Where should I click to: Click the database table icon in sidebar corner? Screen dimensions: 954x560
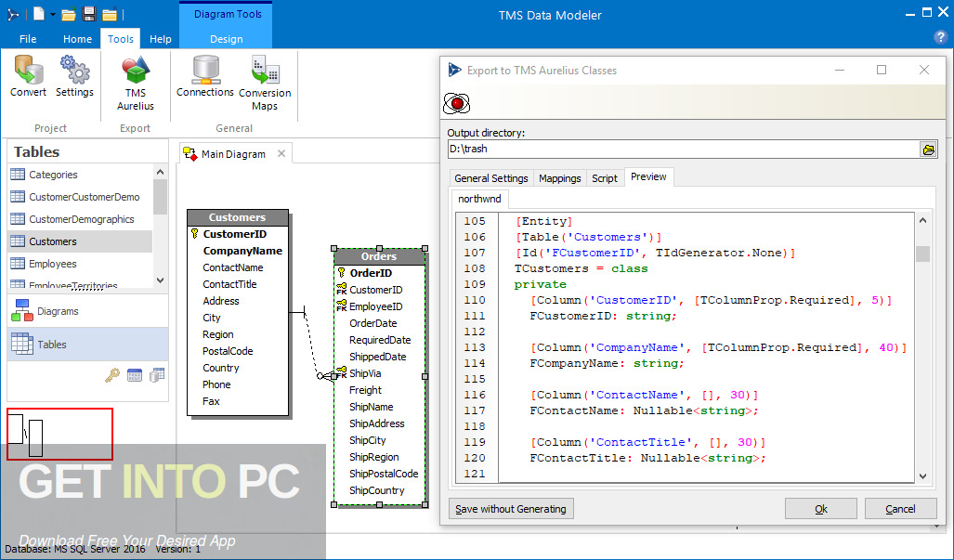(157, 375)
